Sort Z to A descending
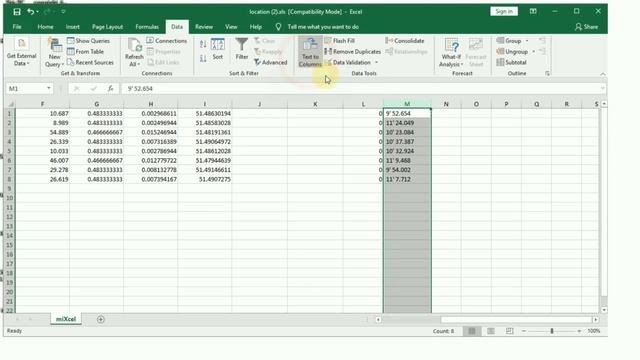The image size is (640, 360). click(x=203, y=58)
